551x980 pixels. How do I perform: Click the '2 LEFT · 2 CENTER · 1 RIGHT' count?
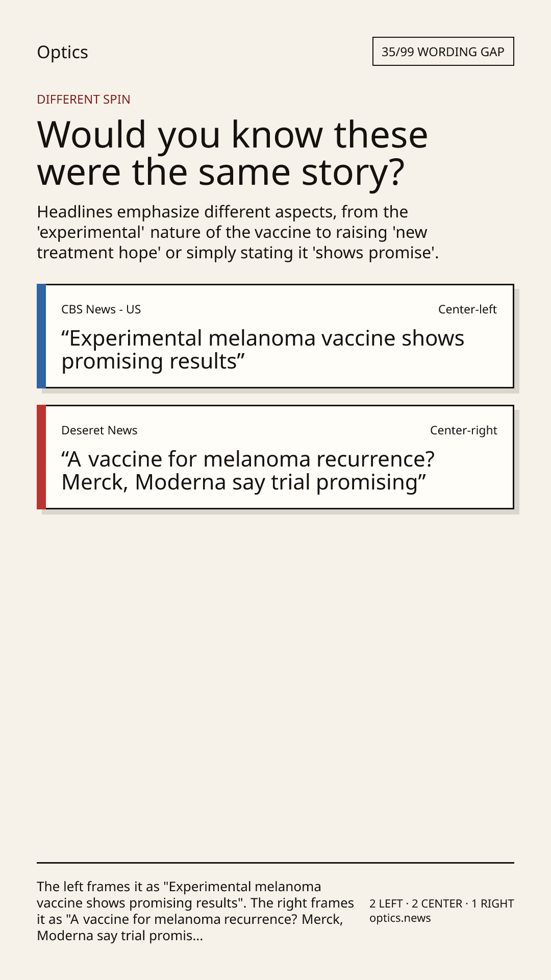pos(442,903)
